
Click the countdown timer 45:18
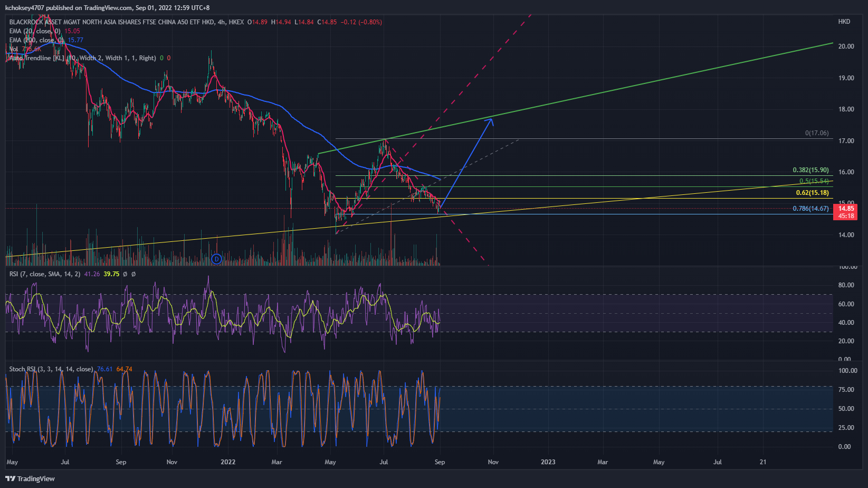846,216
